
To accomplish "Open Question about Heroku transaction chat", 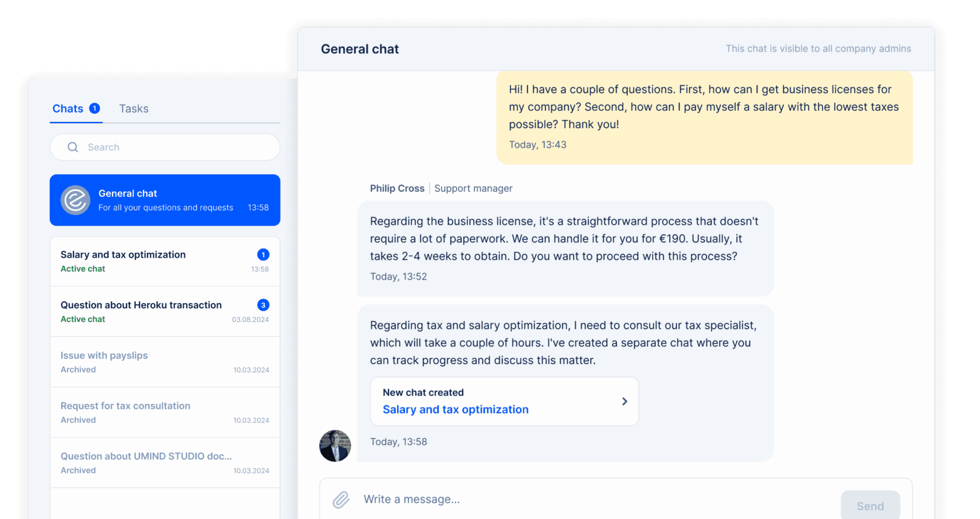I will click(x=165, y=312).
